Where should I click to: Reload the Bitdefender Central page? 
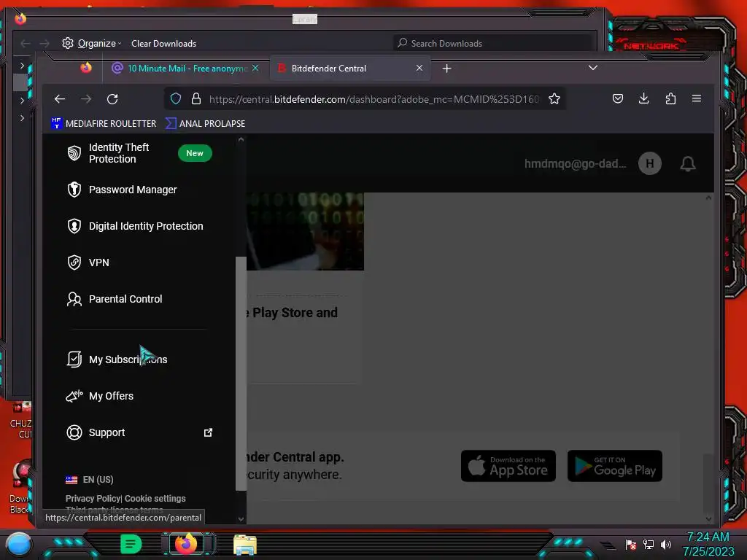112,99
